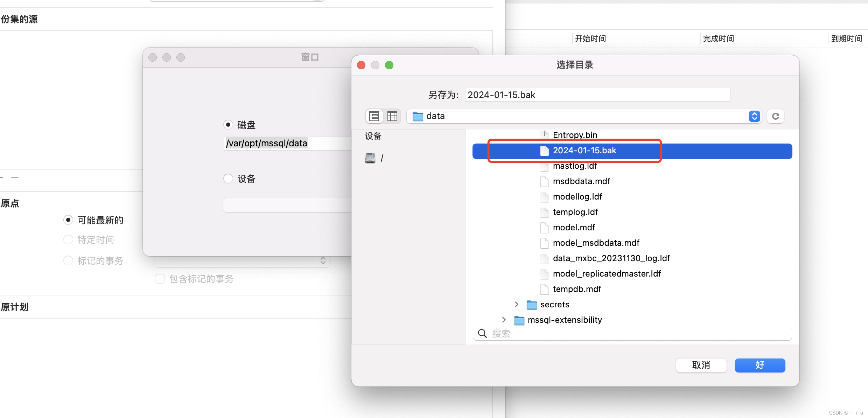The height and width of the screenshot is (418, 868).
Task: Expand the secrets folder
Action: 516,304
